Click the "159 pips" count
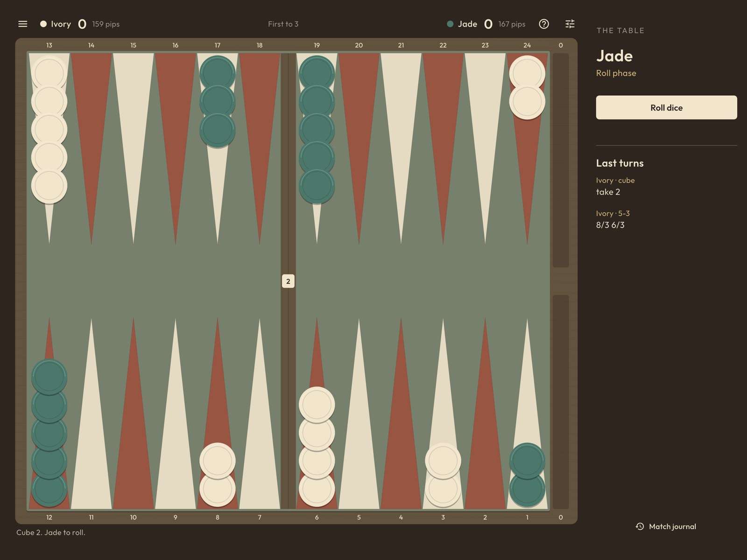Viewport: 747px width, 560px height. [106, 24]
